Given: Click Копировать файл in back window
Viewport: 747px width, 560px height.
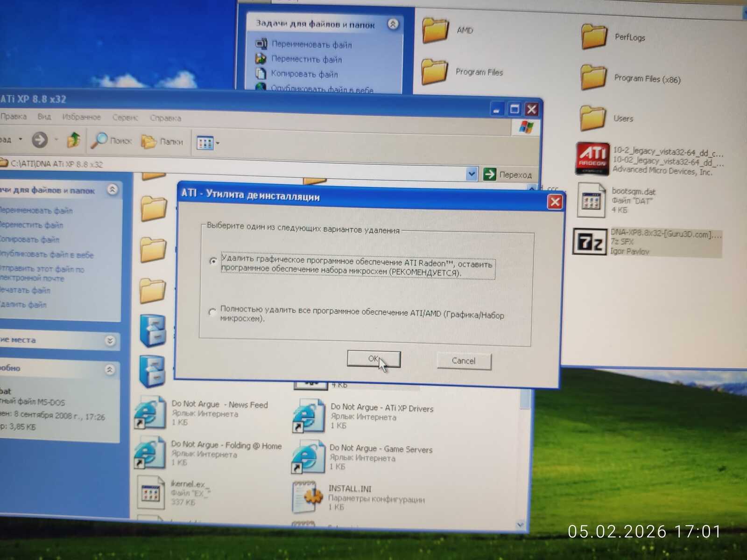Looking at the screenshot, I should (x=304, y=74).
